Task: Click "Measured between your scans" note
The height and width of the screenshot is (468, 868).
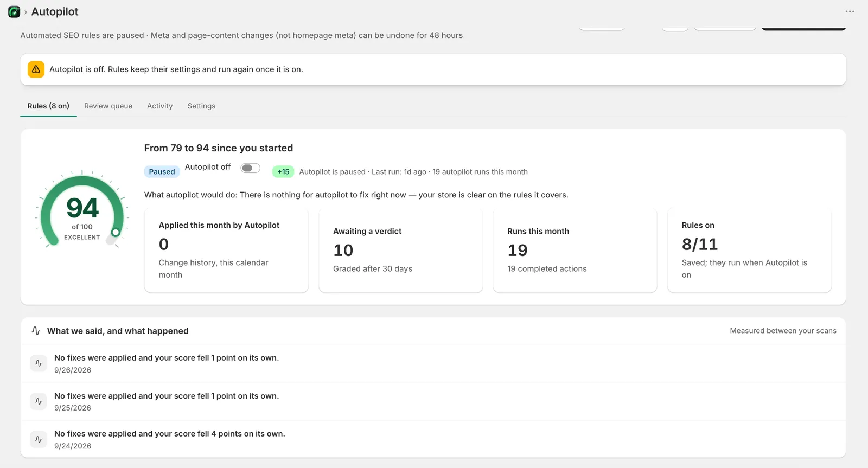Action: (x=783, y=331)
